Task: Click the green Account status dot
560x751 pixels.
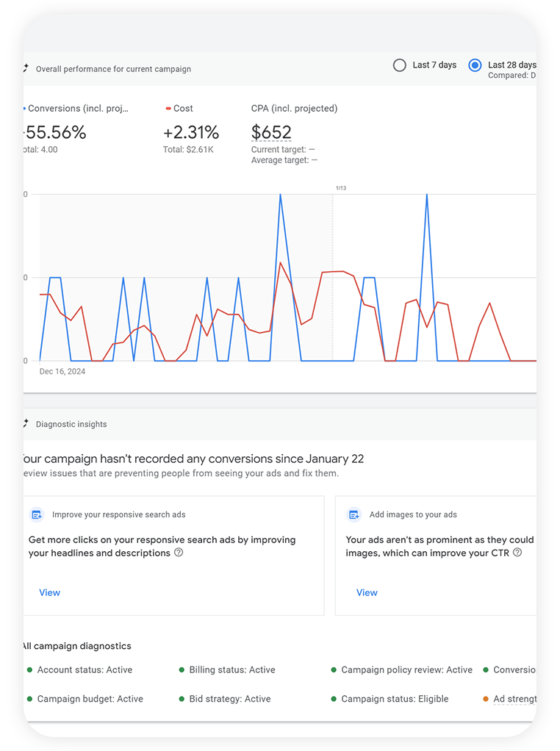Action: [x=29, y=670]
